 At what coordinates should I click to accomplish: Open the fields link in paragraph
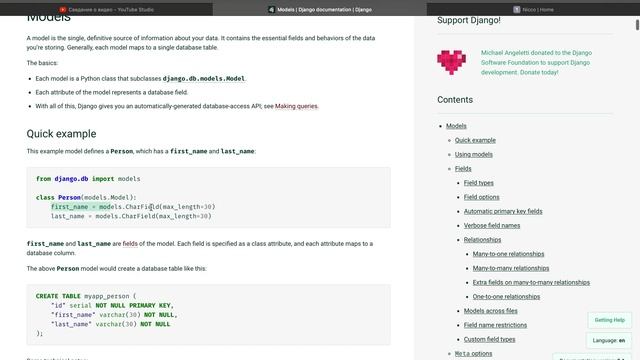(130, 244)
